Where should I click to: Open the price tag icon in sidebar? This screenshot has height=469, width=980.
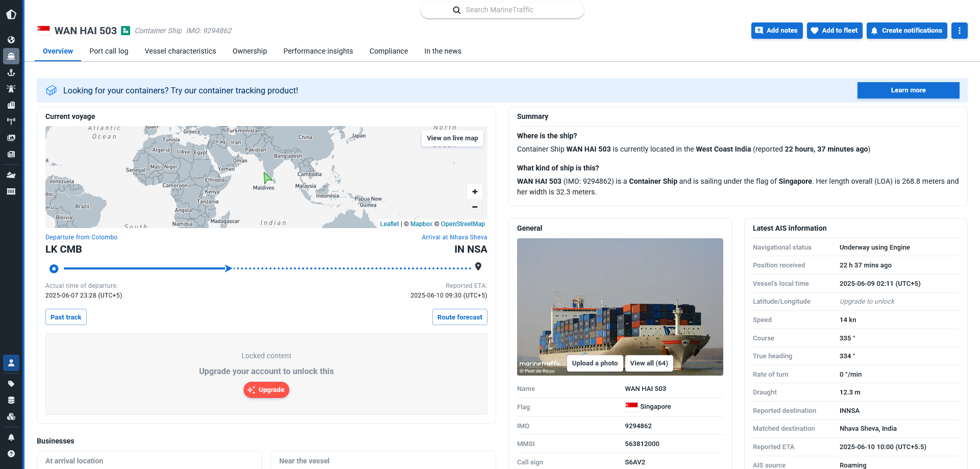[x=11, y=384]
